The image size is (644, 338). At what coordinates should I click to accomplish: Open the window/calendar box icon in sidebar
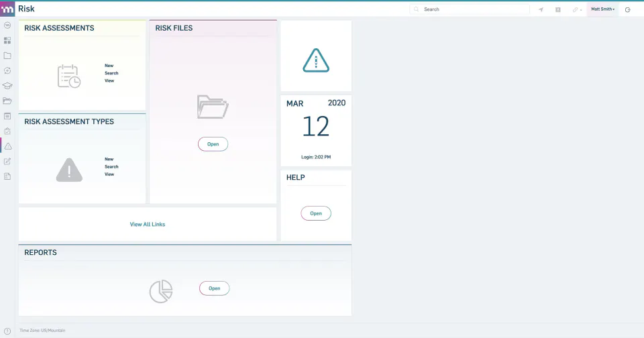point(7,116)
